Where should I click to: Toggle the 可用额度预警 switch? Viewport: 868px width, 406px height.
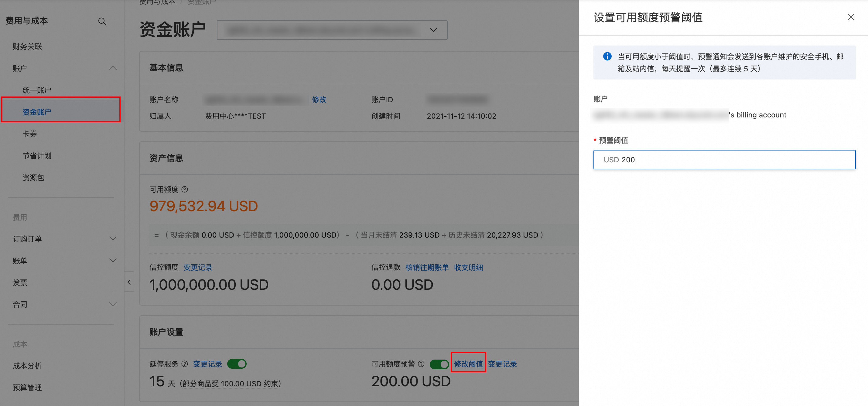coord(439,364)
